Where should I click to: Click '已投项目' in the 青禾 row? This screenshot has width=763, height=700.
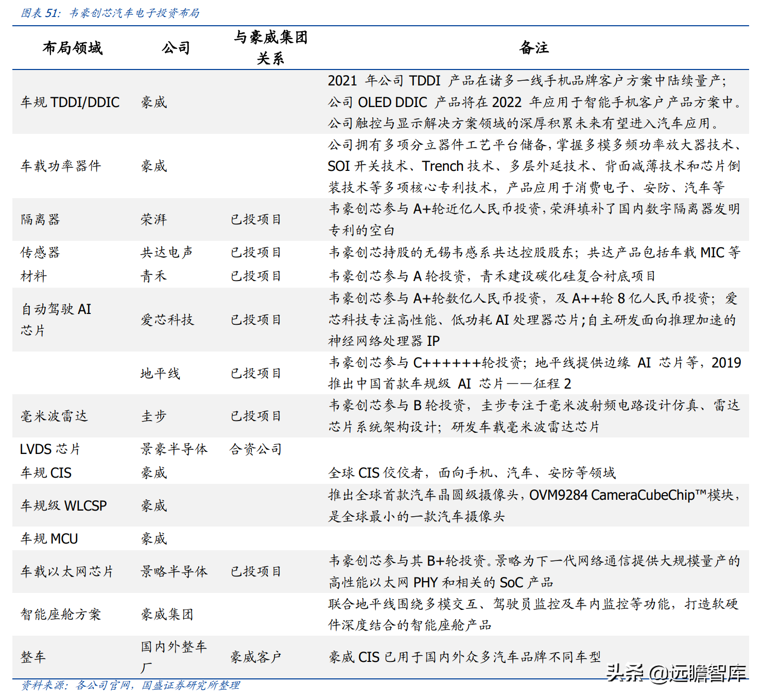(256, 276)
